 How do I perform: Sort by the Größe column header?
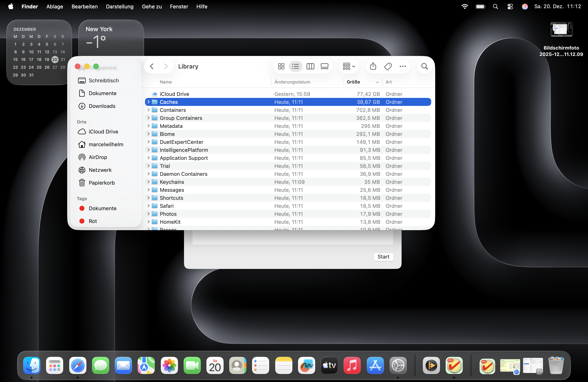click(x=353, y=82)
